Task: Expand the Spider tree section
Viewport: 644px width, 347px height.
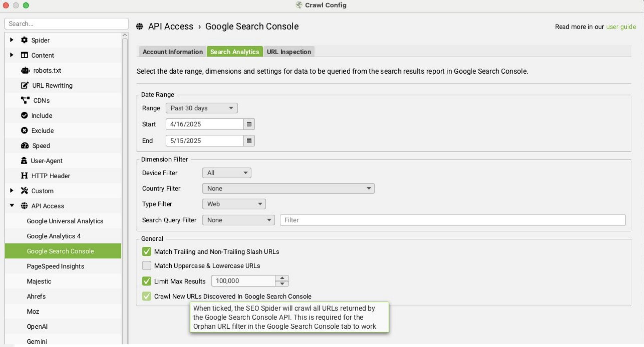Action: pos(12,40)
